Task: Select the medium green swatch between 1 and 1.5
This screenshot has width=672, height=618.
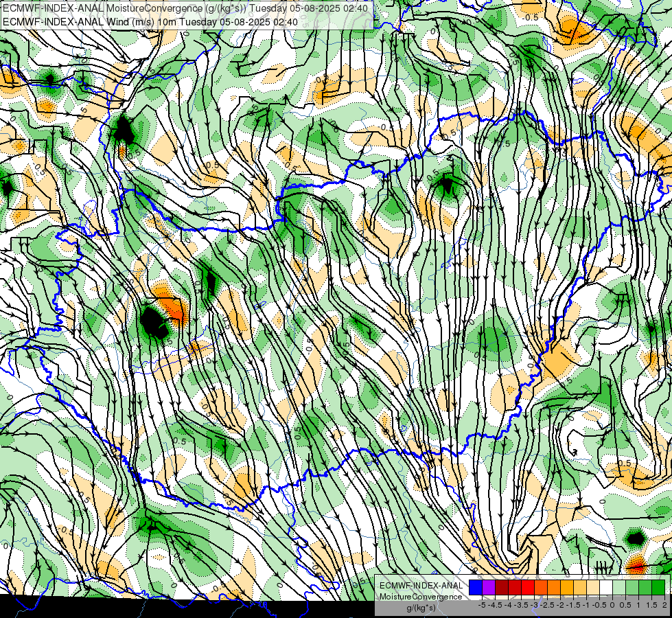Action: [x=645, y=587]
